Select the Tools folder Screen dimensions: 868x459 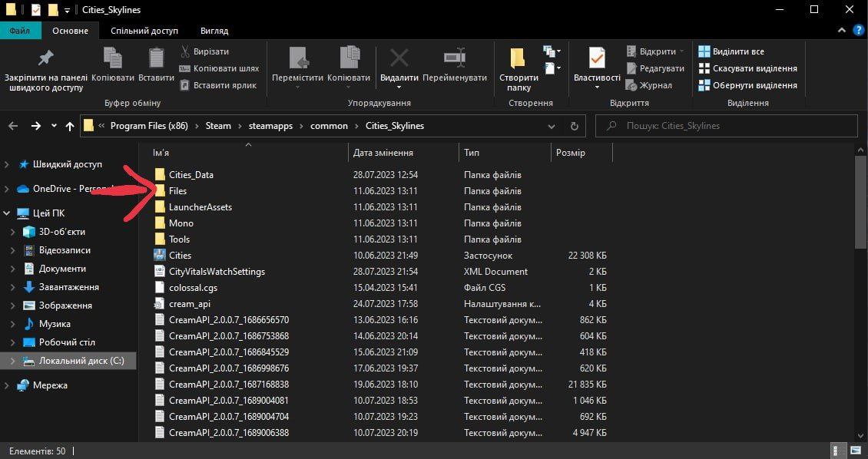coord(179,239)
